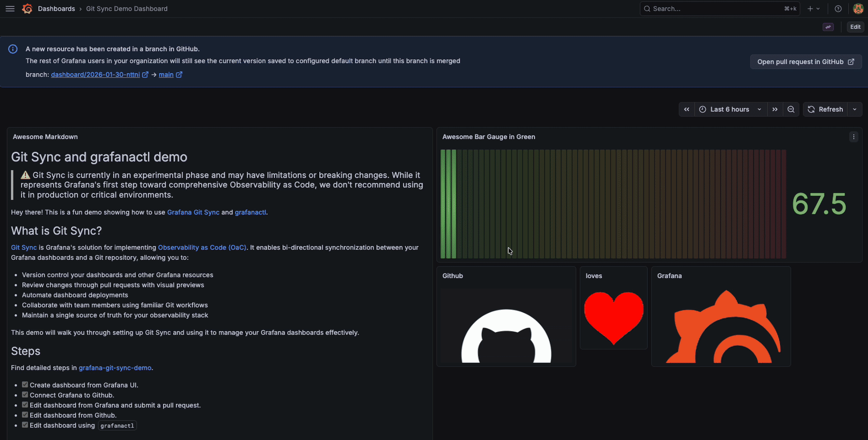Image resolution: width=868 pixels, height=440 pixels.
Task: Shift time range forward
Action: [775, 109]
